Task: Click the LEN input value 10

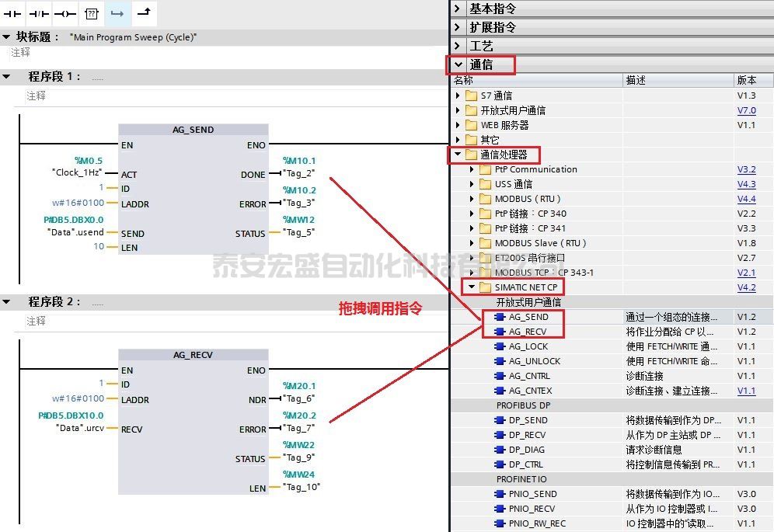Action: pyautogui.click(x=99, y=247)
